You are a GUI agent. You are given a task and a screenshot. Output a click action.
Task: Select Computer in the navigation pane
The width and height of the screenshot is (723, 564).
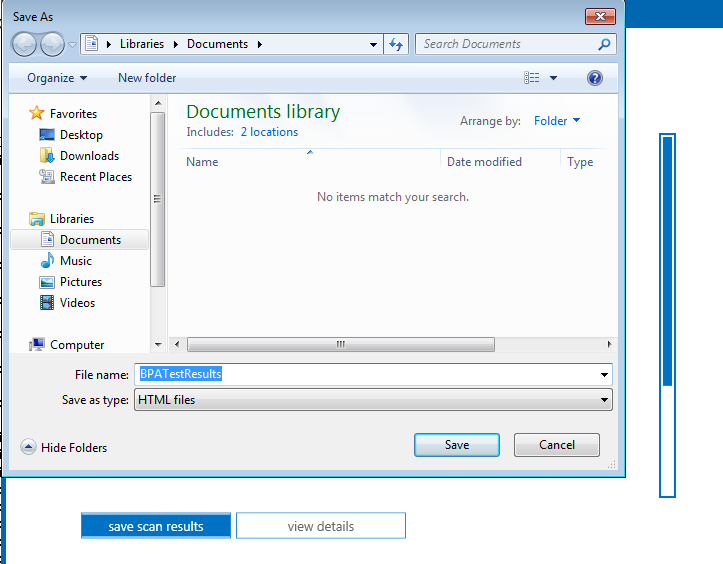[x=77, y=344]
